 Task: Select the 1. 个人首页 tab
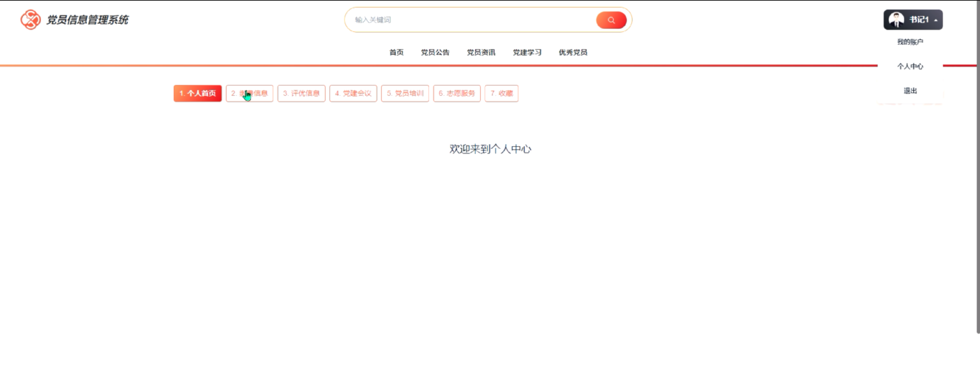[x=198, y=93]
